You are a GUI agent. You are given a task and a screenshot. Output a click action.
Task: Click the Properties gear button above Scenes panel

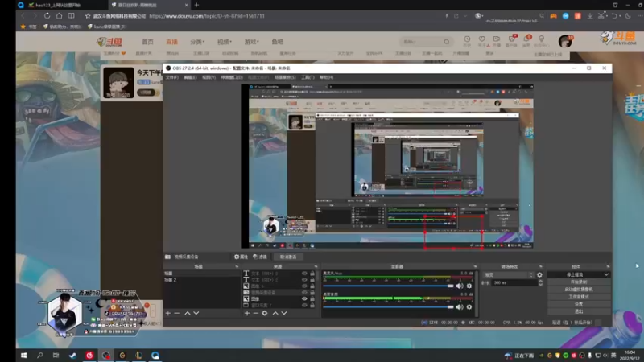click(x=241, y=257)
